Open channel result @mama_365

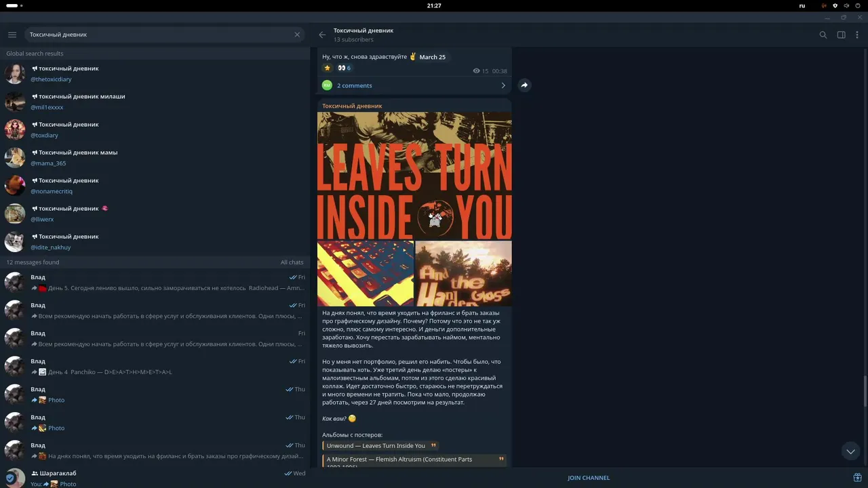pos(155,158)
